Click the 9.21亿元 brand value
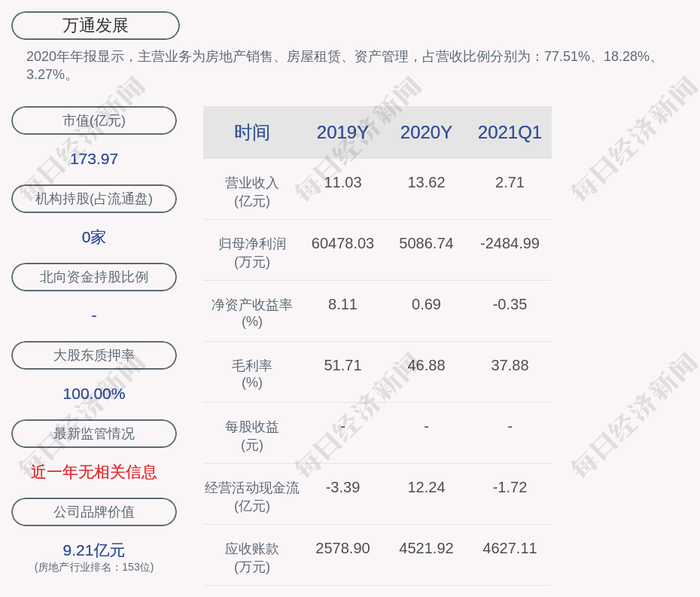 pyautogui.click(x=94, y=550)
